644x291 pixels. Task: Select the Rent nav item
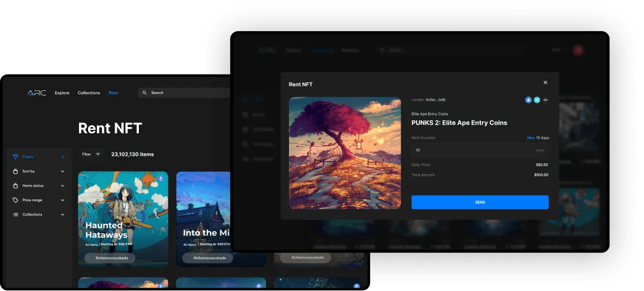click(x=113, y=93)
